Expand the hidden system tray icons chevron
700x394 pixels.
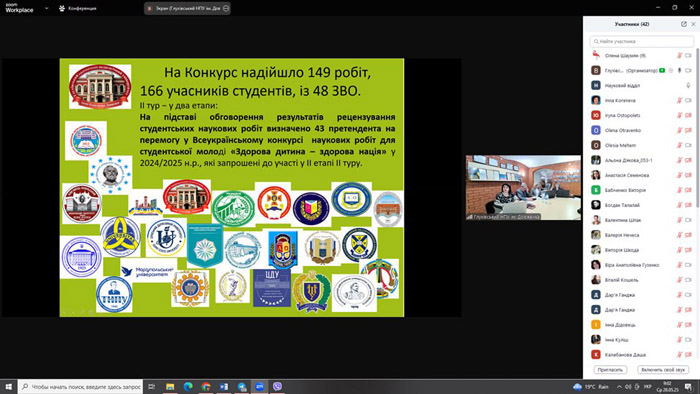click(619, 386)
